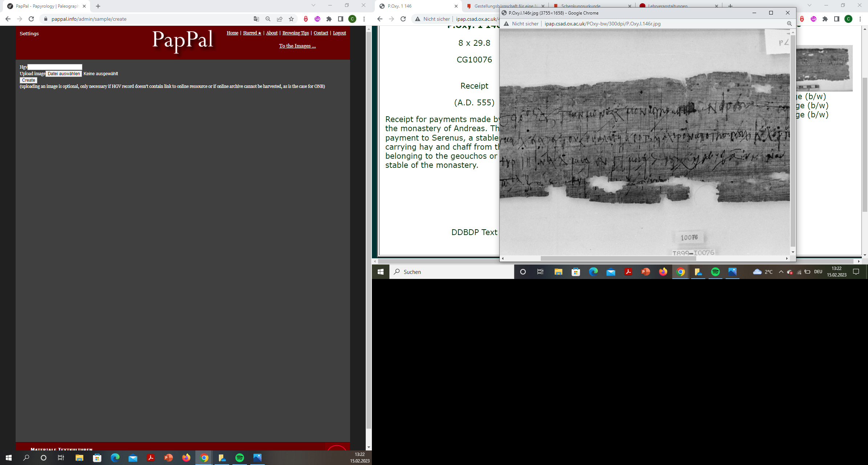Follow the 'To the Images ...' link
Image resolution: width=868 pixels, height=465 pixels.
[x=297, y=46]
